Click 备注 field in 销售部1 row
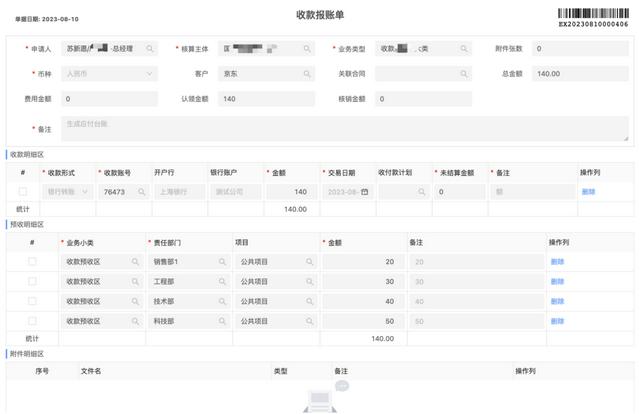640x414 pixels. [x=477, y=262]
